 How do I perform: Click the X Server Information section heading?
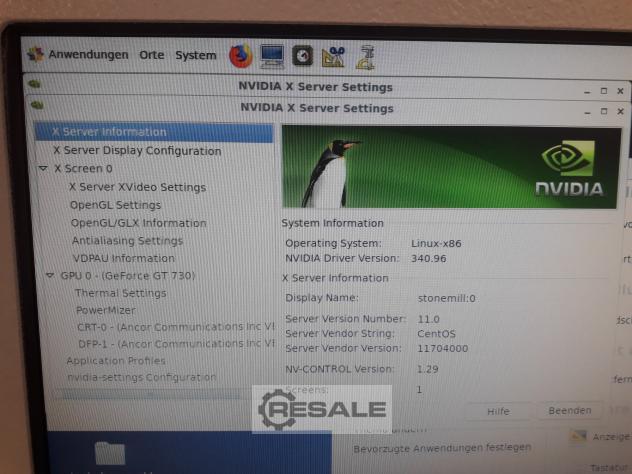[x=335, y=278]
